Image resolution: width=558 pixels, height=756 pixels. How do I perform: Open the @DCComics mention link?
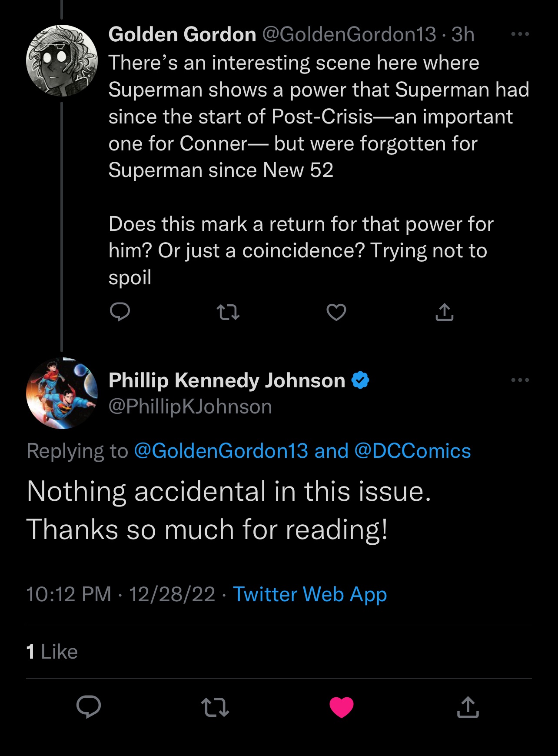413,451
